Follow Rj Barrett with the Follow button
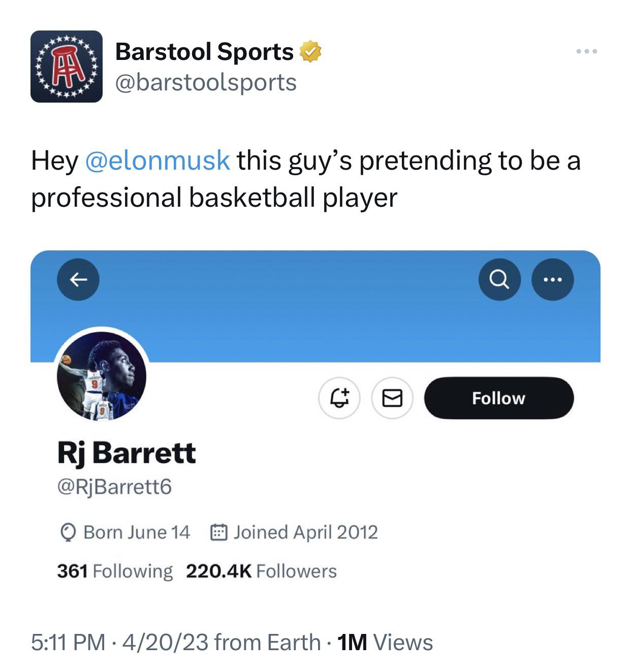 coord(498,398)
